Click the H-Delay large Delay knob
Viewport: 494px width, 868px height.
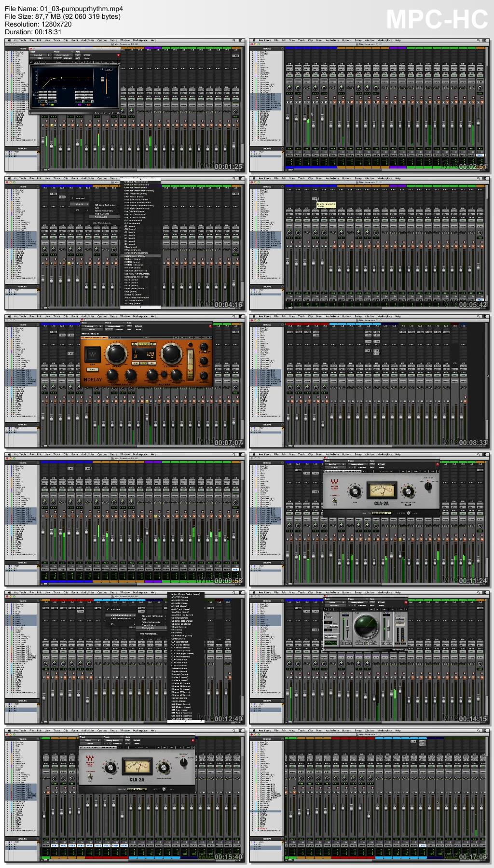coord(116,353)
